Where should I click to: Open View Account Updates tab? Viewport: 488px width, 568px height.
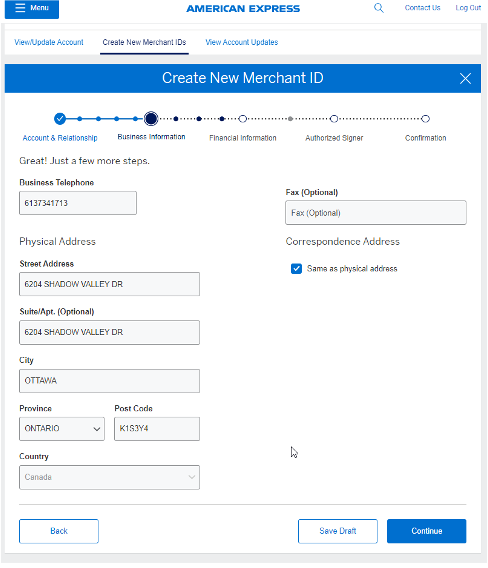point(242,42)
